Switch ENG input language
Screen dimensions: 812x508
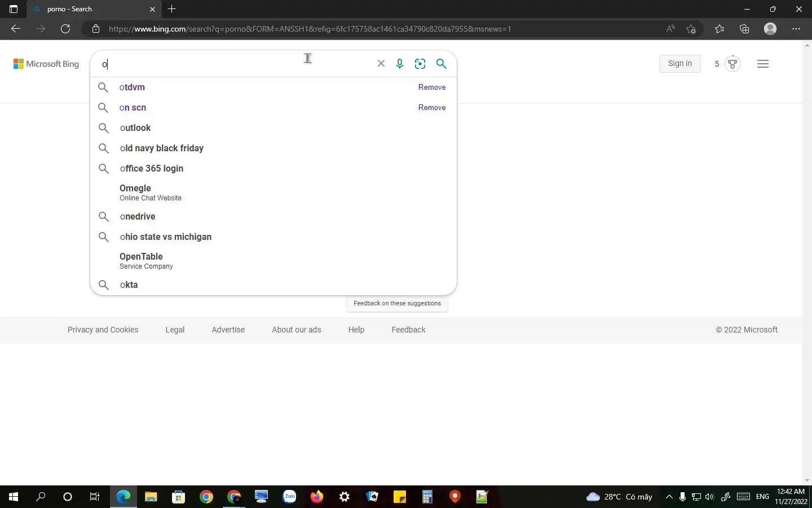point(762,497)
